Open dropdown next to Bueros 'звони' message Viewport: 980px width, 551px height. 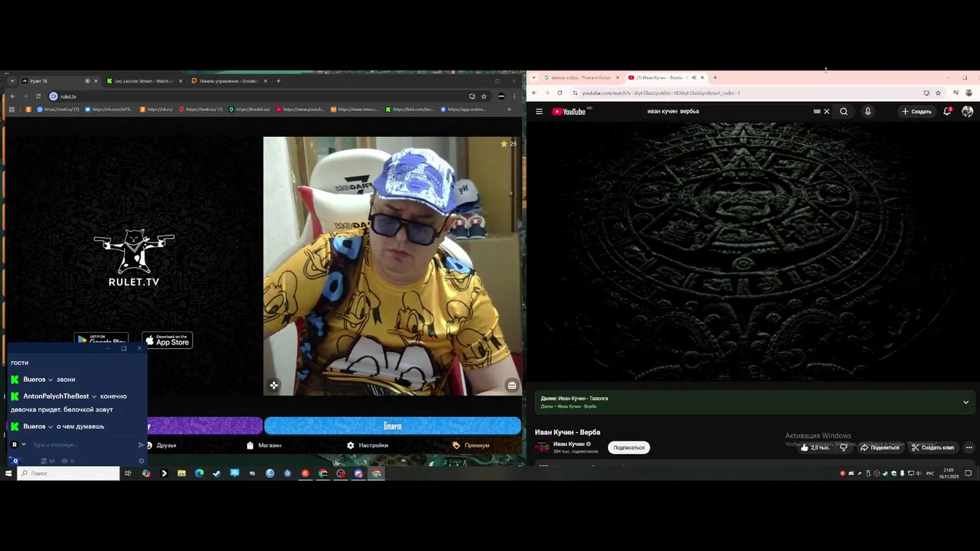(x=51, y=380)
